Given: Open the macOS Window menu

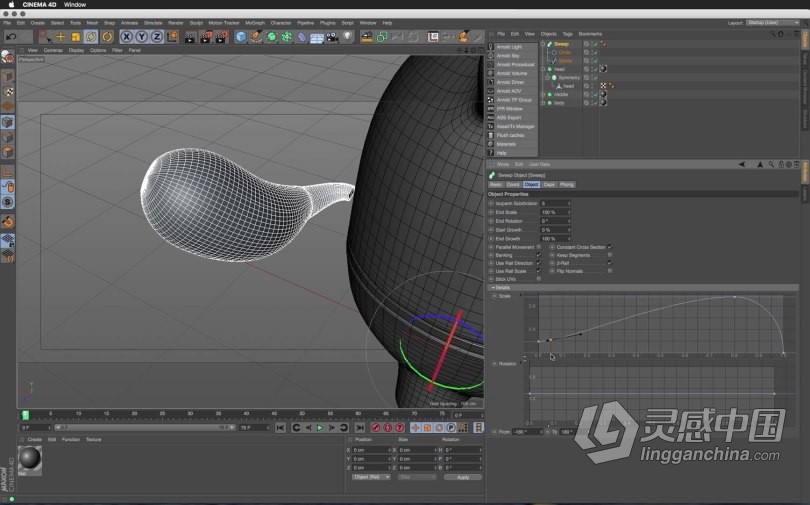Looking at the screenshot, I should pyautogui.click(x=75, y=4).
